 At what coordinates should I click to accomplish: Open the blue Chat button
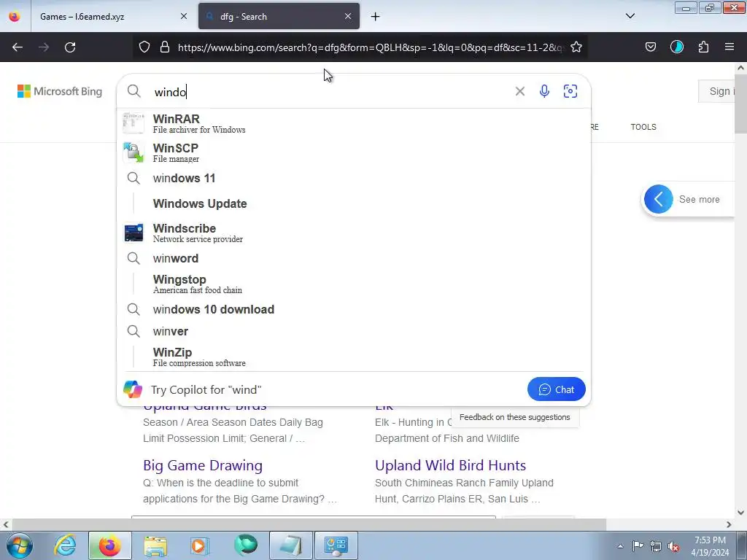tap(556, 389)
